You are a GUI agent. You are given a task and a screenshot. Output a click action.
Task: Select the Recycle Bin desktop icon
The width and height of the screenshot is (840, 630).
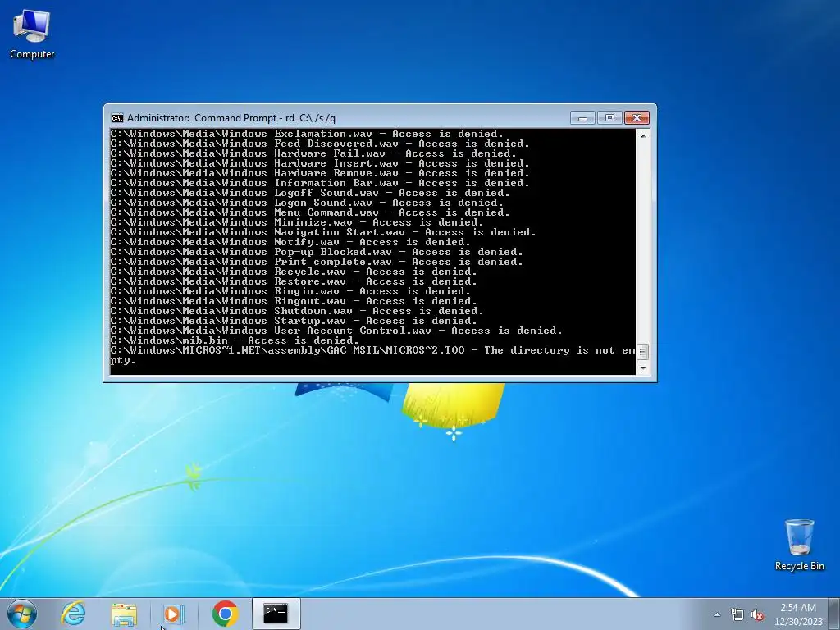pyautogui.click(x=799, y=545)
